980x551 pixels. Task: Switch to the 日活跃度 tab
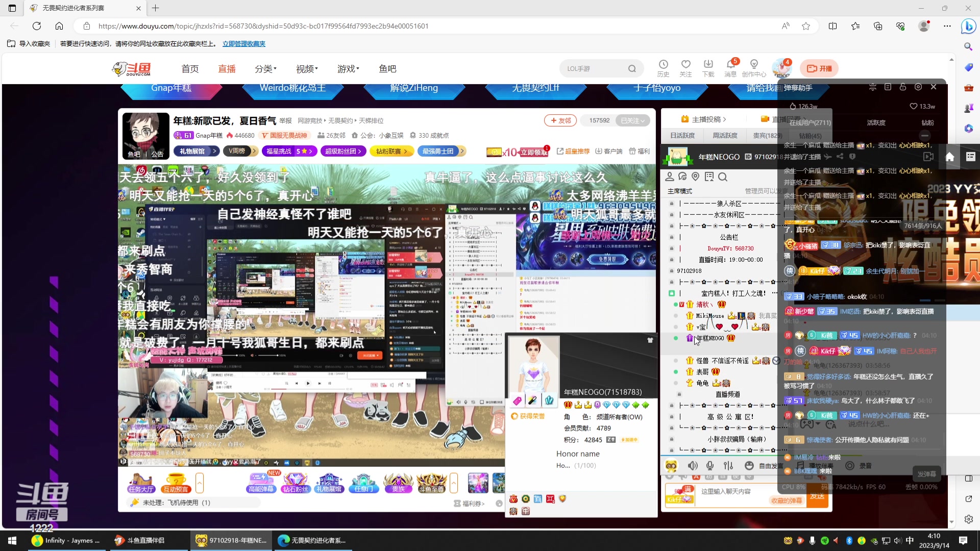(x=682, y=136)
